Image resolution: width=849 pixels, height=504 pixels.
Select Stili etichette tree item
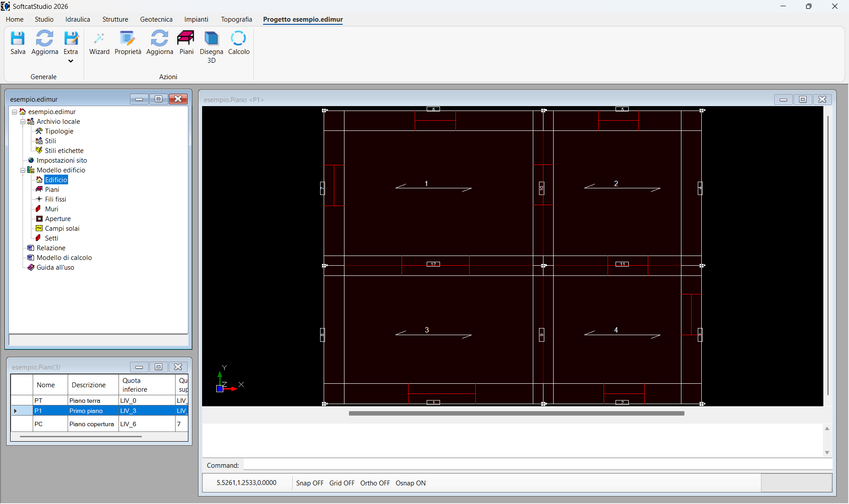click(64, 151)
